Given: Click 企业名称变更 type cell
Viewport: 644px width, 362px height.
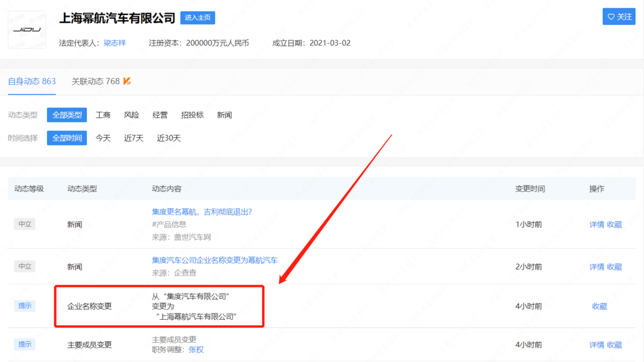Looking at the screenshot, I should pyautogui.click(x=89, y=306).
